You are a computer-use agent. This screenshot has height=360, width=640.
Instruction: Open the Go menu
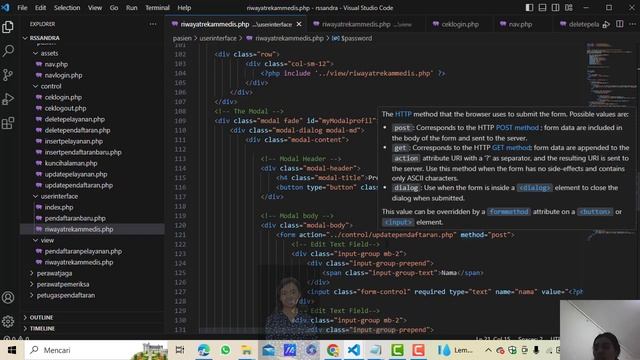[x=114, y=8]
